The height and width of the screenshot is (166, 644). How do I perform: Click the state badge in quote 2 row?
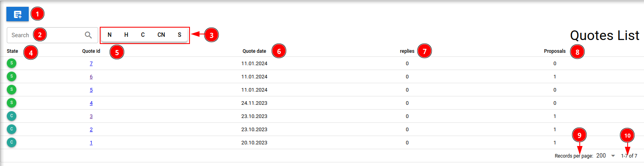(12, 129)
